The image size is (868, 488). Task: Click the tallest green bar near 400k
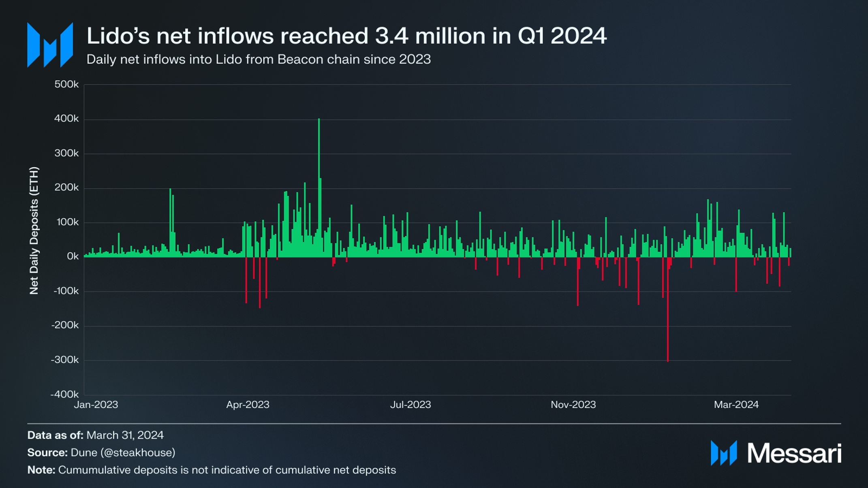click(319, 188)
